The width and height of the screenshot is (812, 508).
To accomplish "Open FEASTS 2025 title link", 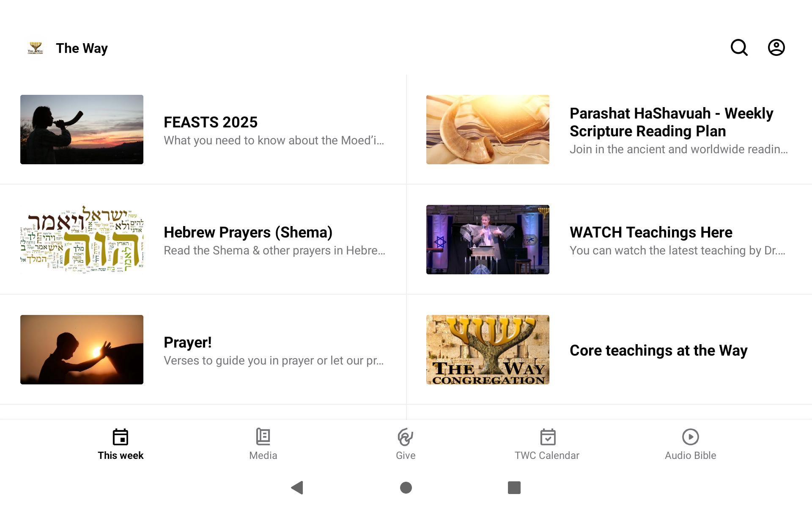I will tap(211, 122).
